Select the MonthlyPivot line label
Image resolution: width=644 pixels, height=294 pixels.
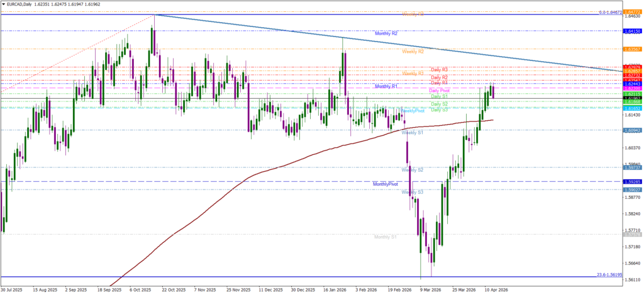[x=386, y=184]
